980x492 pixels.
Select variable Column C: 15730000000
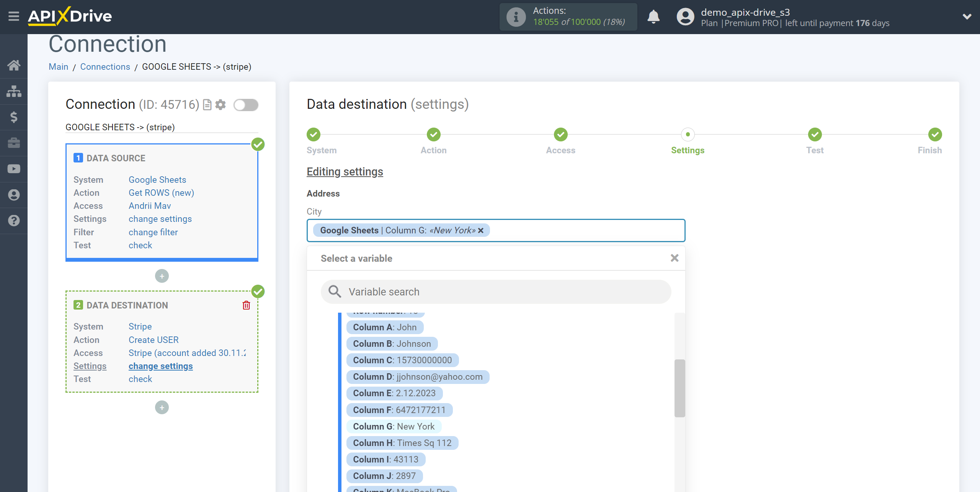(402, 360)
